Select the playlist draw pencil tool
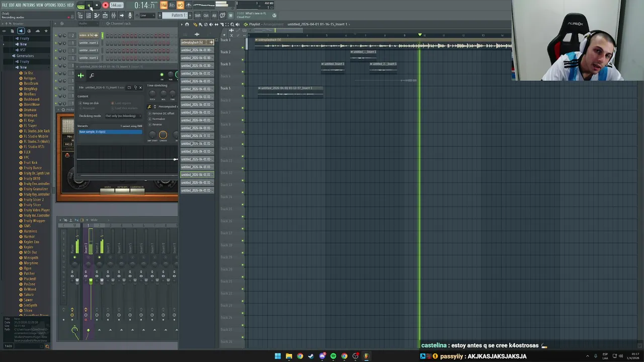 195,24
